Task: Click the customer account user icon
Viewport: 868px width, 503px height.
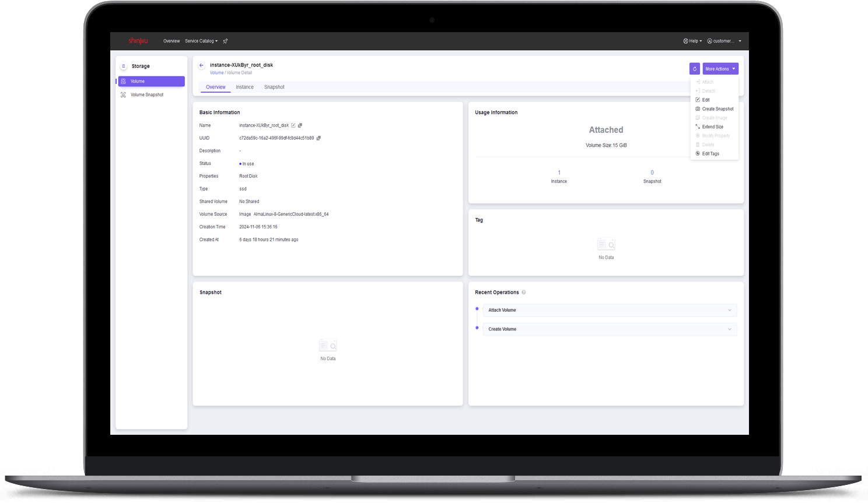Action: point(710,41)
